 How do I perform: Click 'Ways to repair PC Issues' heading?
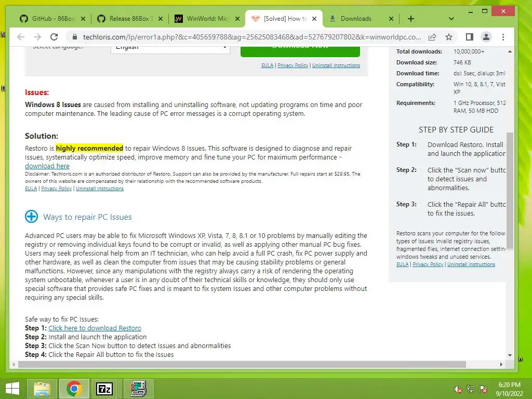click(87, 217)
